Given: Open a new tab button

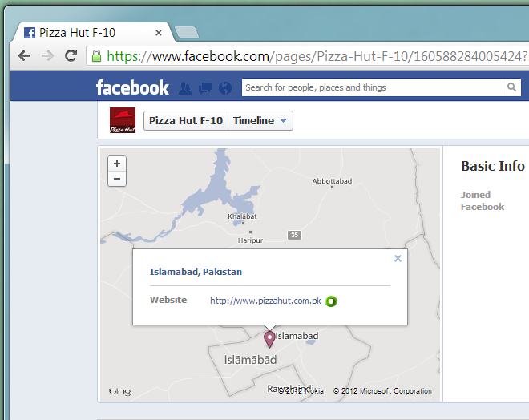Looking at the screenshot, I should 186,32.
